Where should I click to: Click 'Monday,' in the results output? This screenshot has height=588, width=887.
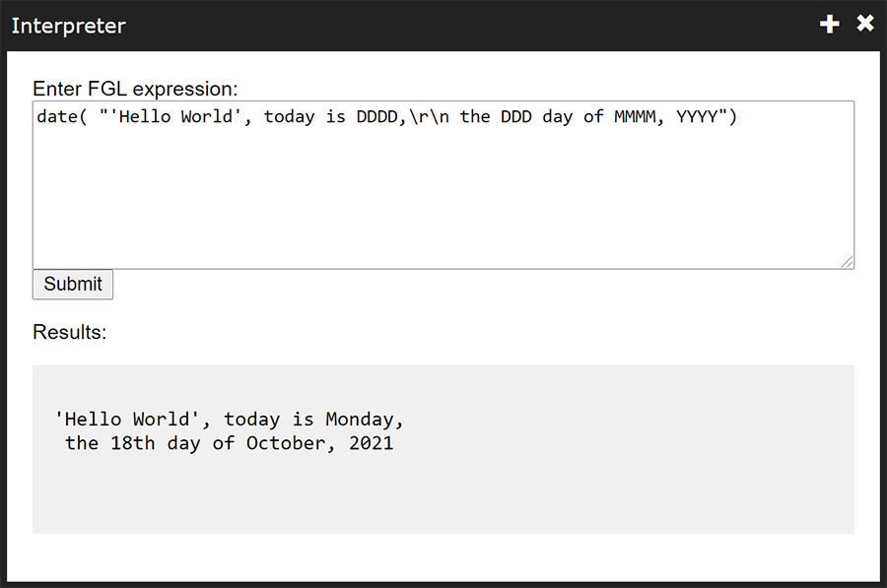point(365,420)
